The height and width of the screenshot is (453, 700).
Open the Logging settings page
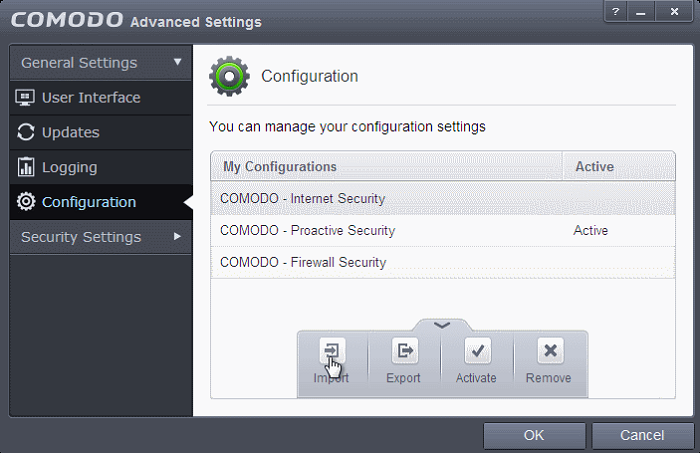coord(101,167)
